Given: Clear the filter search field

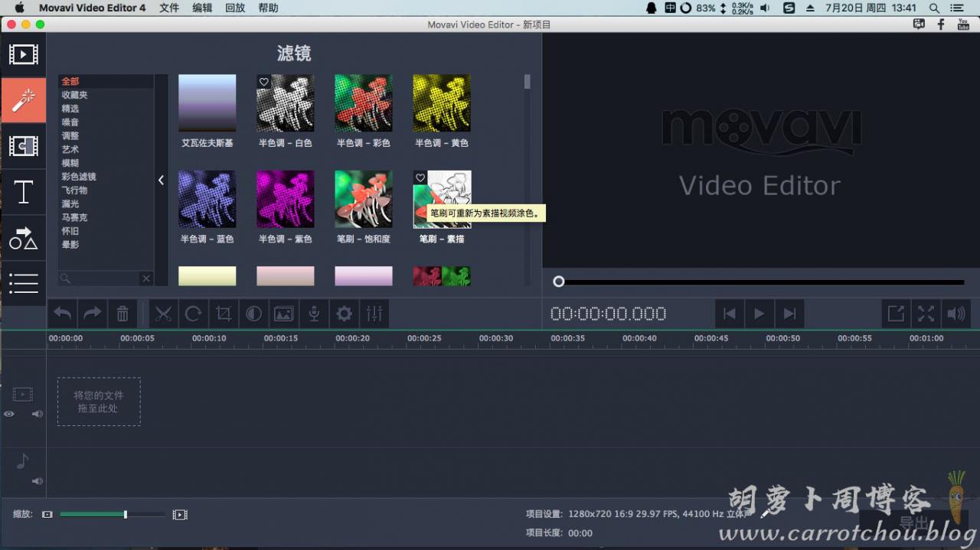Looking at the screenshot, I should tap(146, 278).
